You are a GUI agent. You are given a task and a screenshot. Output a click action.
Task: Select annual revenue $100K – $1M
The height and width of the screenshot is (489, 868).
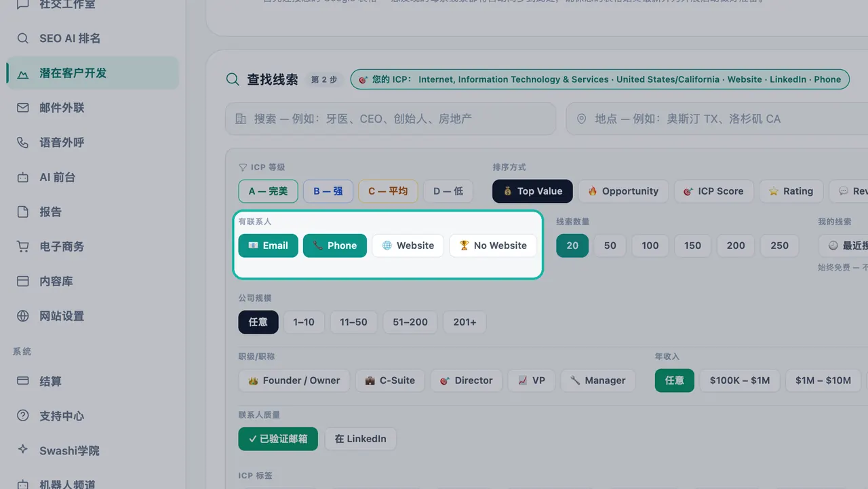pos(740,380)
